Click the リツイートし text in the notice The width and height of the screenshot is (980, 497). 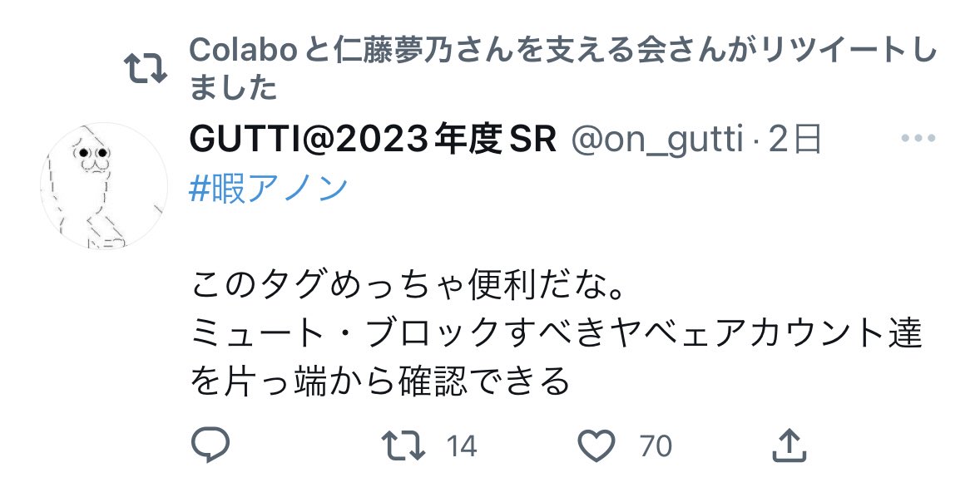tap(848, 50)
